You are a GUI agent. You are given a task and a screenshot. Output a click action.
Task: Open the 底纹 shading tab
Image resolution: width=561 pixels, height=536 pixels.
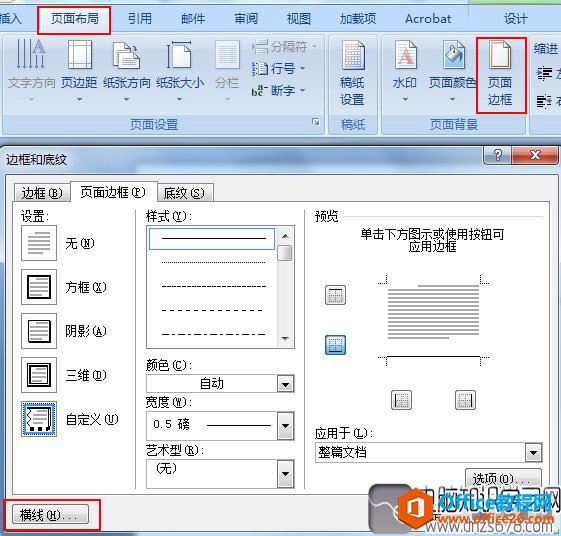click(185, 193)
